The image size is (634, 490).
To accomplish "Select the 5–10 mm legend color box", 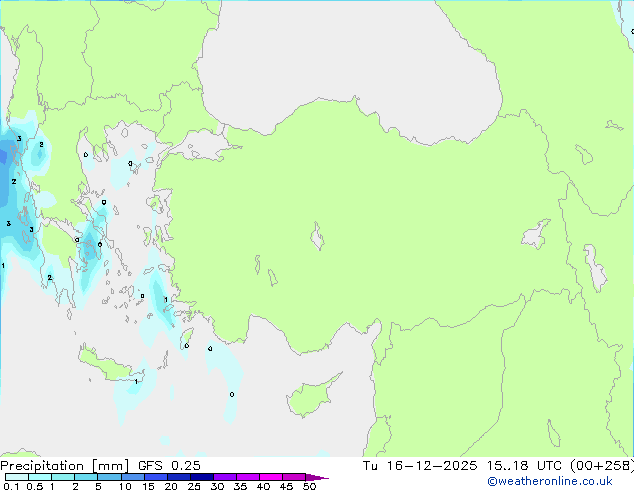I will click(x=110, y=477).
